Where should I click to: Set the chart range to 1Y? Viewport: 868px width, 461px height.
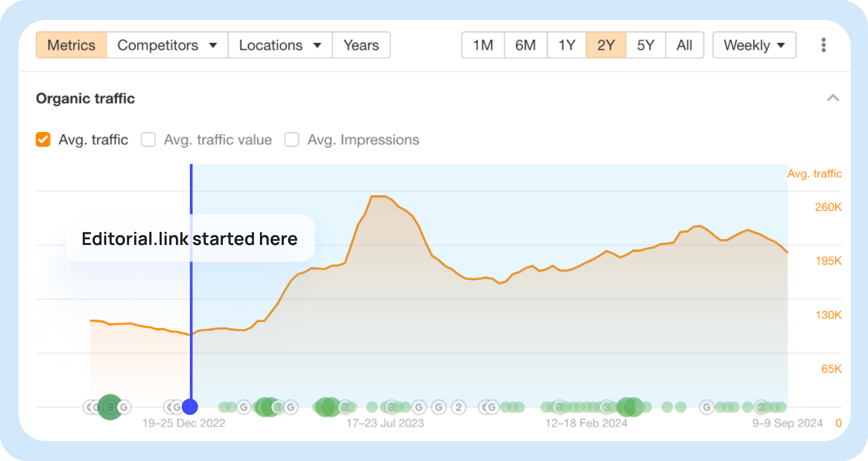[x=567, y=45]
